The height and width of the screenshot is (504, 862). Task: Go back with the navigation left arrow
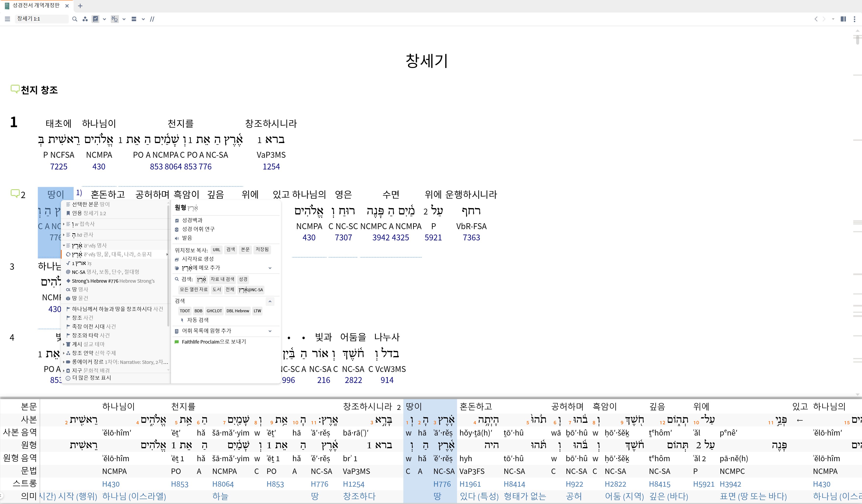tap(816, 19)
